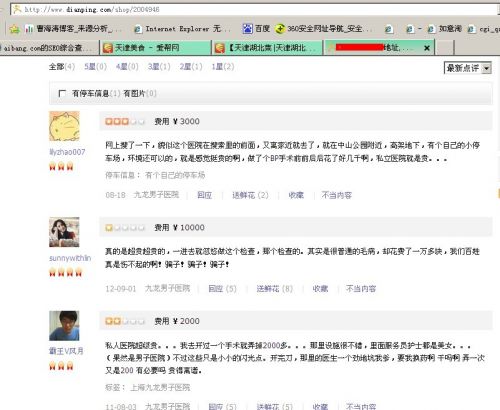
Task: Click 收藏 on the 12-09-01 review
Action: [320, 288]
